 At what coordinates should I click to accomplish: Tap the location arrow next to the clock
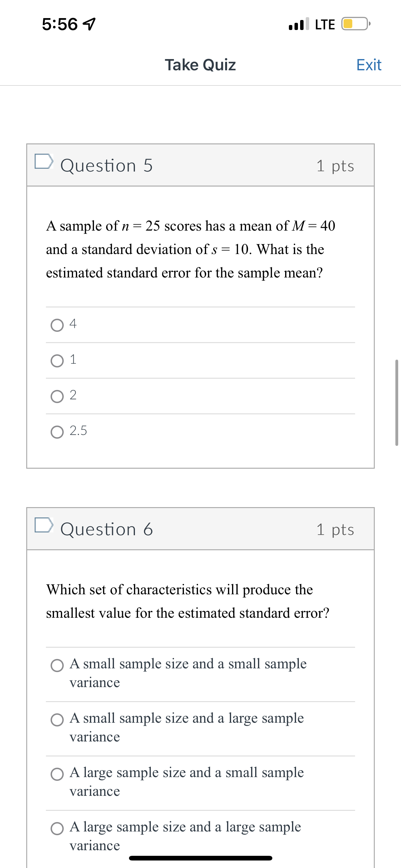(90, 23)
